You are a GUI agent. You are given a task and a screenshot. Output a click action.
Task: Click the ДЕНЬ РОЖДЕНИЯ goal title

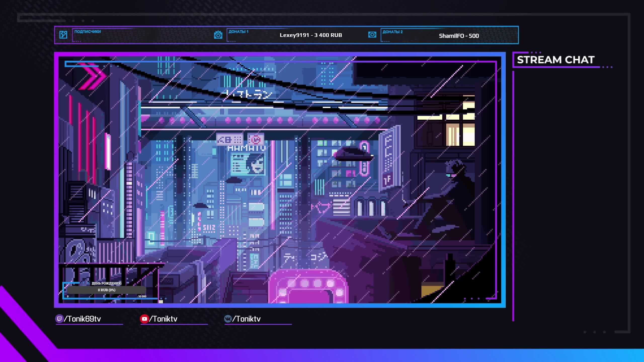[x=106, y=283]
